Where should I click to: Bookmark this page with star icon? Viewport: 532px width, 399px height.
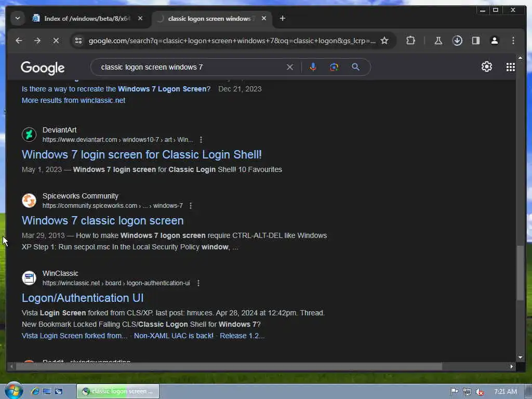[384, 41]
